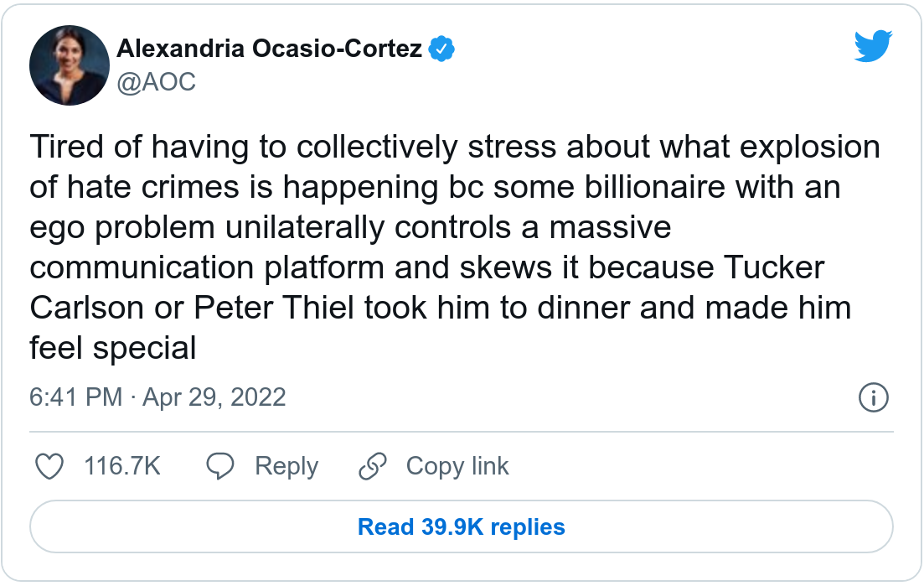Screen dimensions: 924x586
Task: Open the 6:41 PM time link
Action: (x=76, y=397)
